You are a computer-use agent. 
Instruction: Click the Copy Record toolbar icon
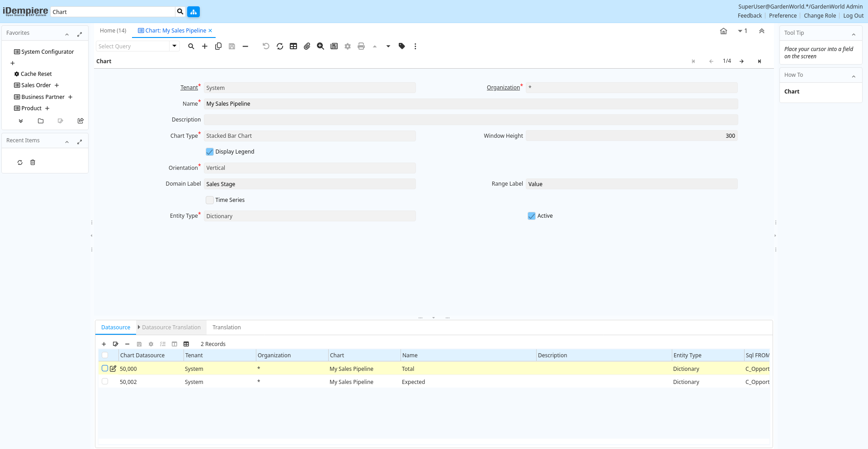218,46
